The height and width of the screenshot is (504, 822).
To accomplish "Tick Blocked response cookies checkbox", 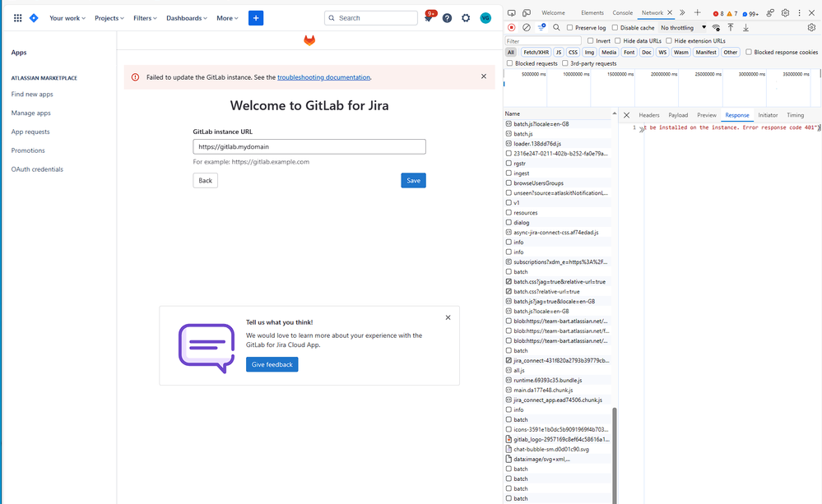I will pos(749,52).
